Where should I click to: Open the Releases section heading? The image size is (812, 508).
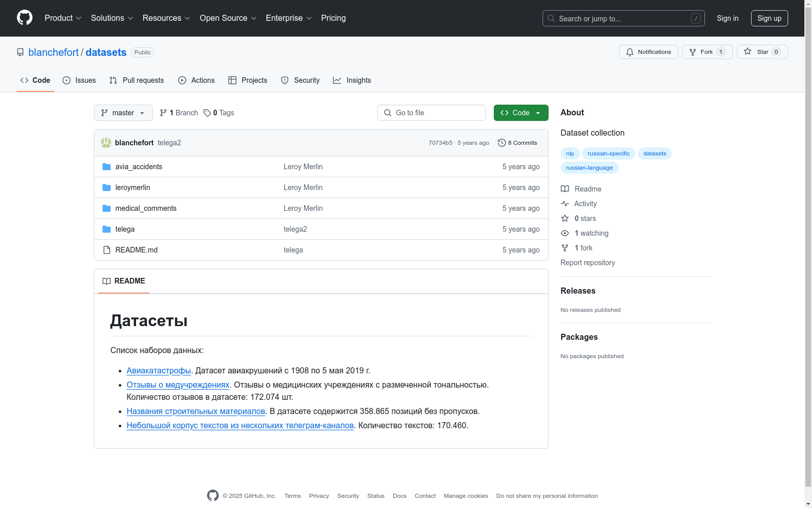click(578, 291)
